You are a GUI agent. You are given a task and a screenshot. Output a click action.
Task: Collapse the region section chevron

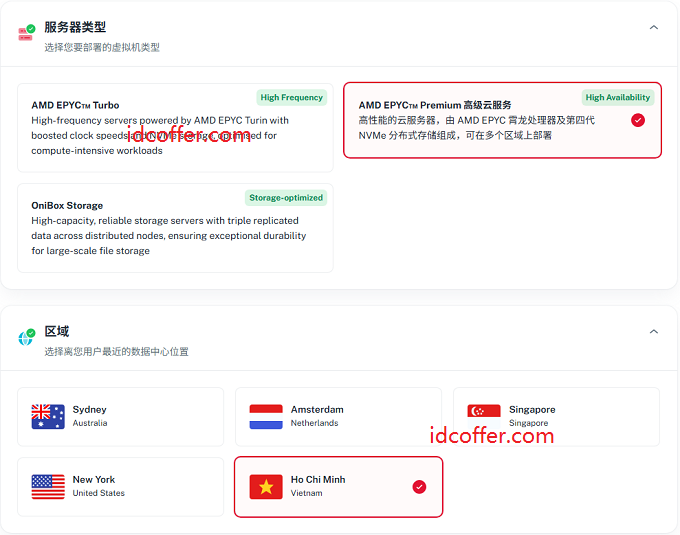coord(654,332)
